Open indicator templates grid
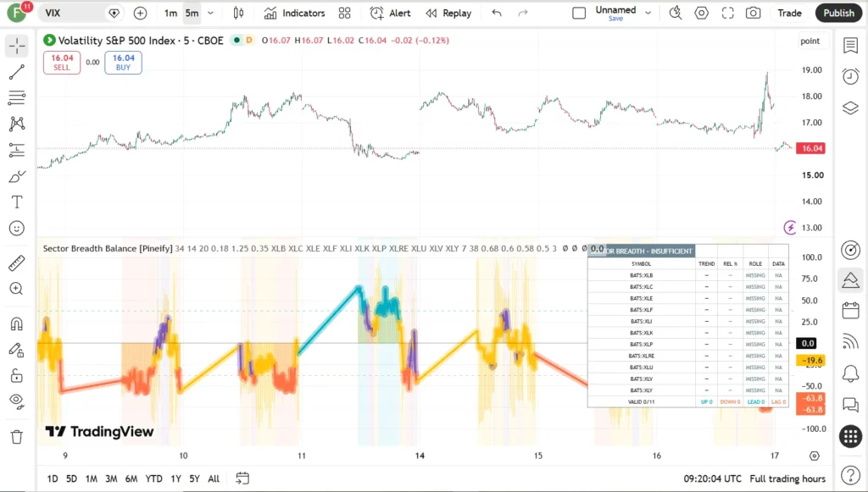Image resolution: width=868 pixels, height=492 pixels. point(344,14)
